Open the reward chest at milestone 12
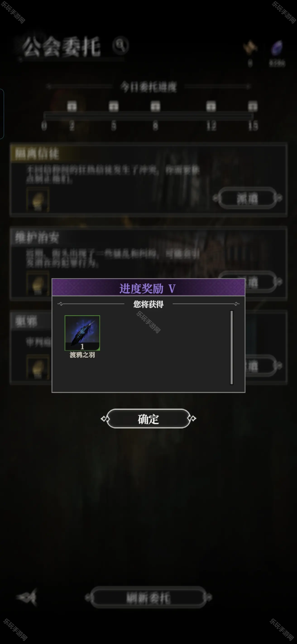The image size is (297, 644). pyautogui.click(x=211, y=107)
